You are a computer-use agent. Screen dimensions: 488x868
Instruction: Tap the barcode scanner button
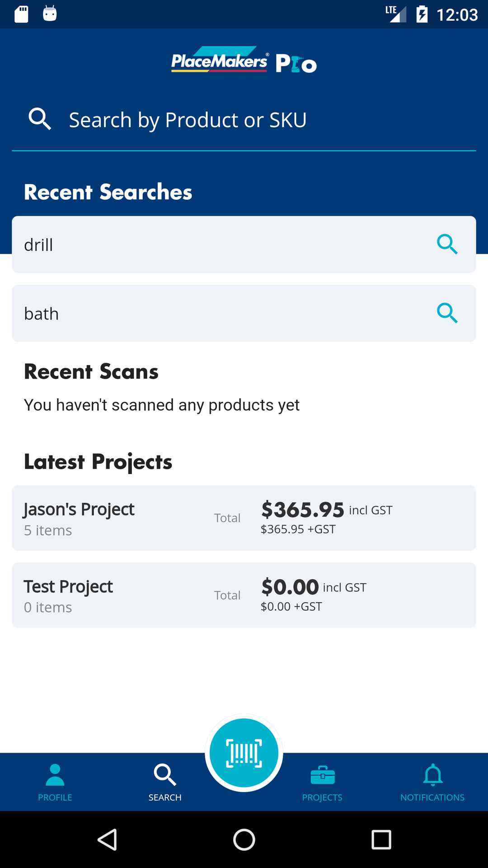tap(244, 753)
